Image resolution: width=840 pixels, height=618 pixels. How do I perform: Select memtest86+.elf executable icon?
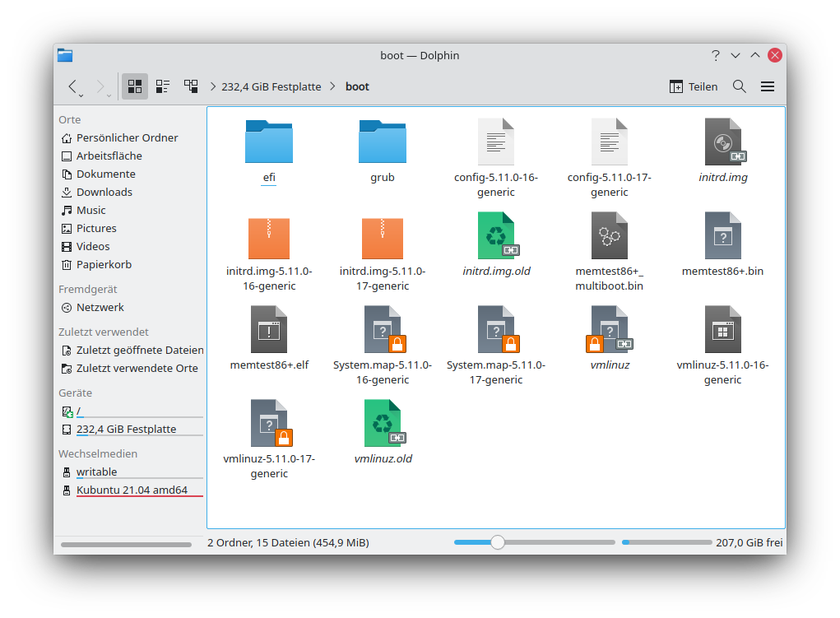[269, 329]
